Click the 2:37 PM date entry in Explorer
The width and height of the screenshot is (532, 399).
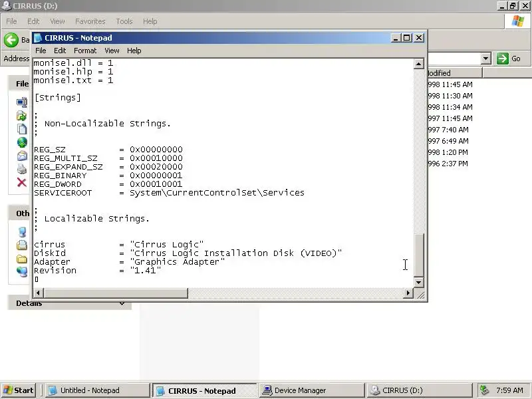point(448,164)
